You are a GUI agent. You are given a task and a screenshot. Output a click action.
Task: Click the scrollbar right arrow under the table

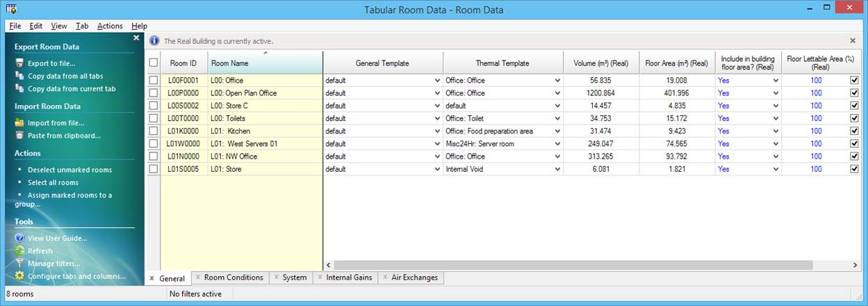tap(855, 265)
